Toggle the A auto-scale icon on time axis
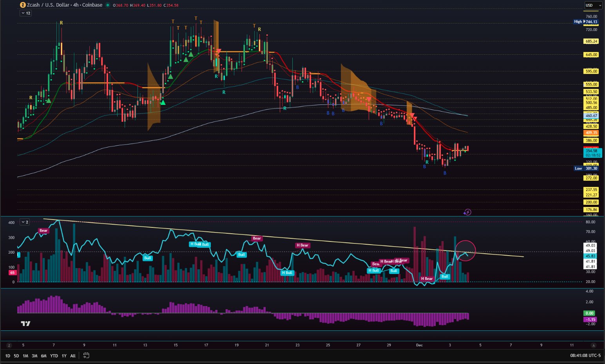The width and height of the screenshot is (605, 364). (x=594, y=345)
